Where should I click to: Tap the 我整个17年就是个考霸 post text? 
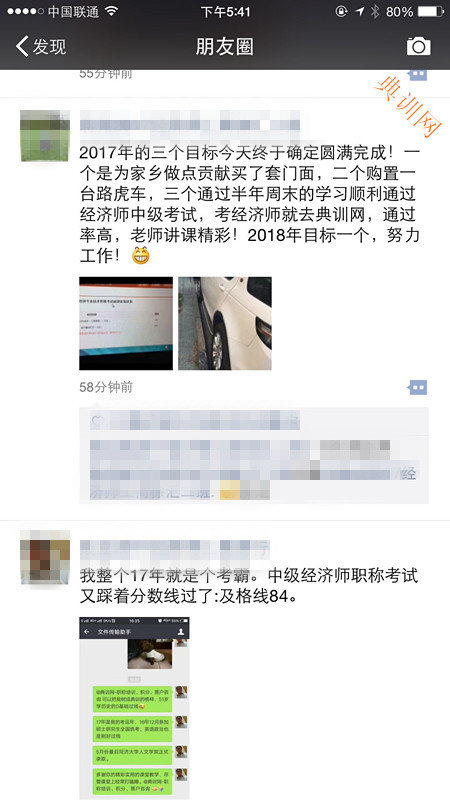[x=249, y=586]
